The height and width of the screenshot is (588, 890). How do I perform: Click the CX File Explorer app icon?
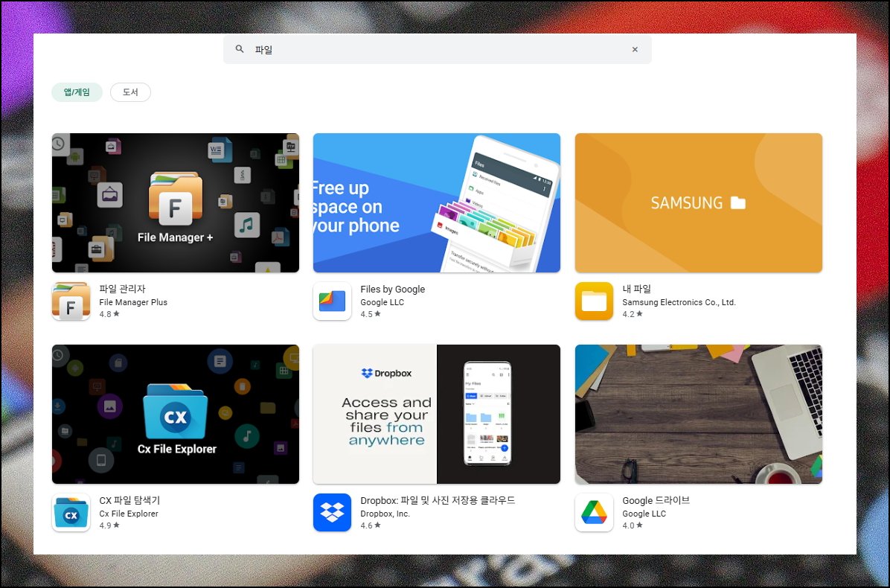(x=71, y=513)
